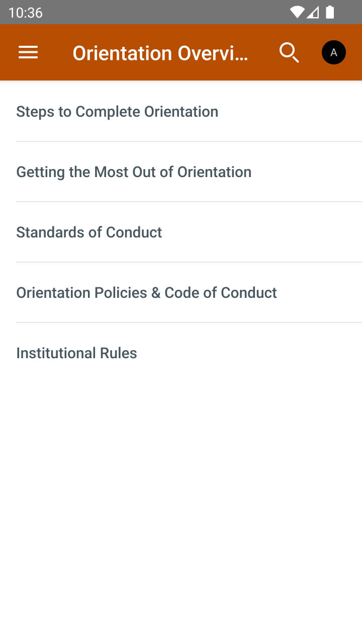Show the side drawer via three-line icon
Screen dimensions: 362x644
click(x=28, y=52)
